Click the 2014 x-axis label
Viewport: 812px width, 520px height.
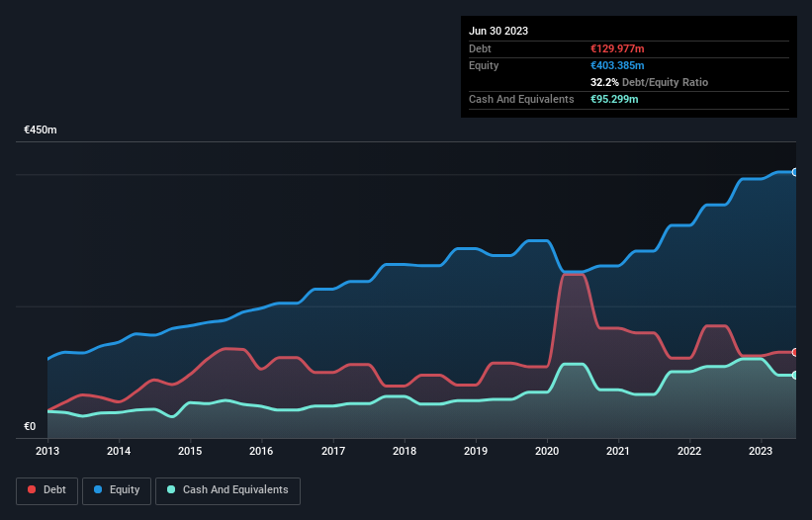point(119,451)
